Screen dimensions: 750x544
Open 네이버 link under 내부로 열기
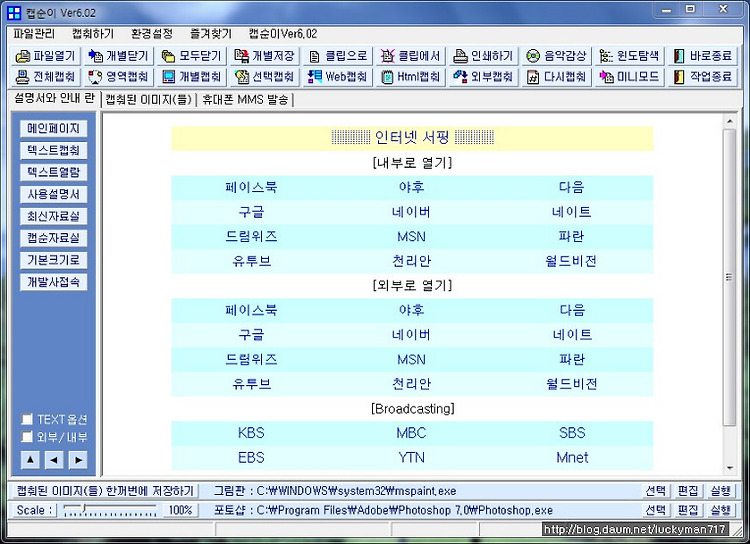(x=411, y=212)
